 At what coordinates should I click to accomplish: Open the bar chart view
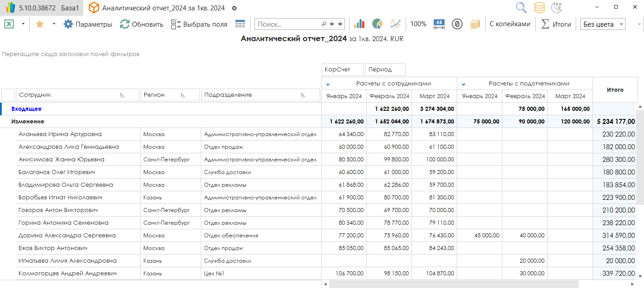tap(360, 24)
